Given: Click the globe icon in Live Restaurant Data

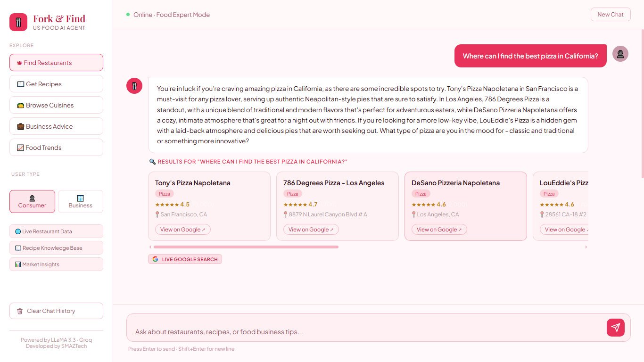Looking at the screenshot, I should [x=18, y=231].
